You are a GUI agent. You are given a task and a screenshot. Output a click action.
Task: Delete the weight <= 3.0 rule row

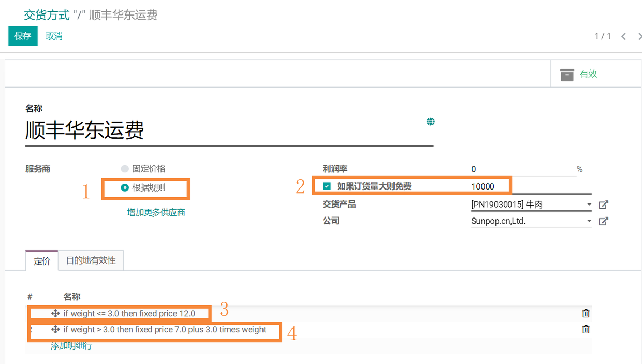[586, 313]
